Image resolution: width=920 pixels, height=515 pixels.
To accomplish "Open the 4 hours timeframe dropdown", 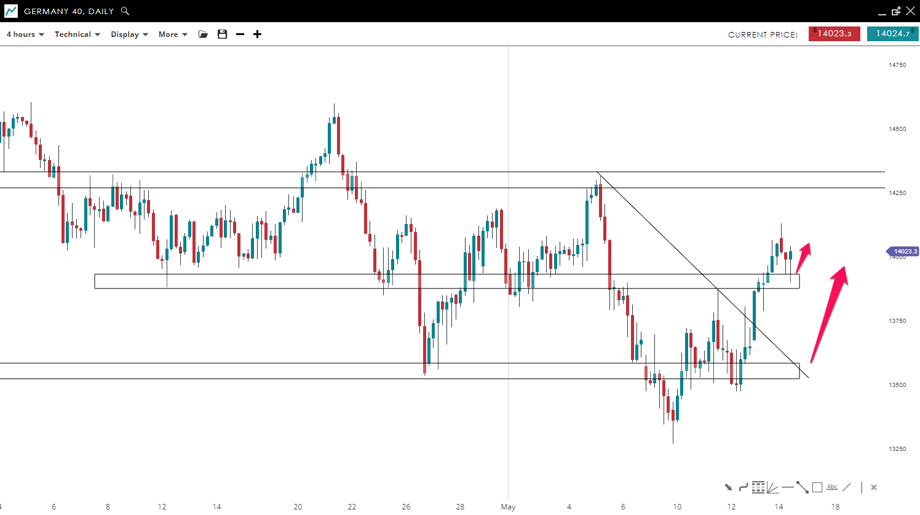I will [25, 34].
